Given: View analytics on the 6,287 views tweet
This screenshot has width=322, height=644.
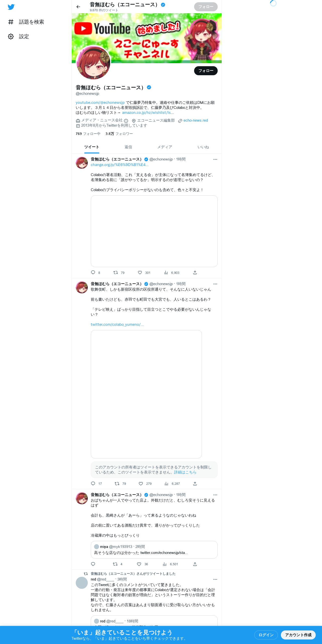Looking at the screenshot, I should (x=166, y=484).
